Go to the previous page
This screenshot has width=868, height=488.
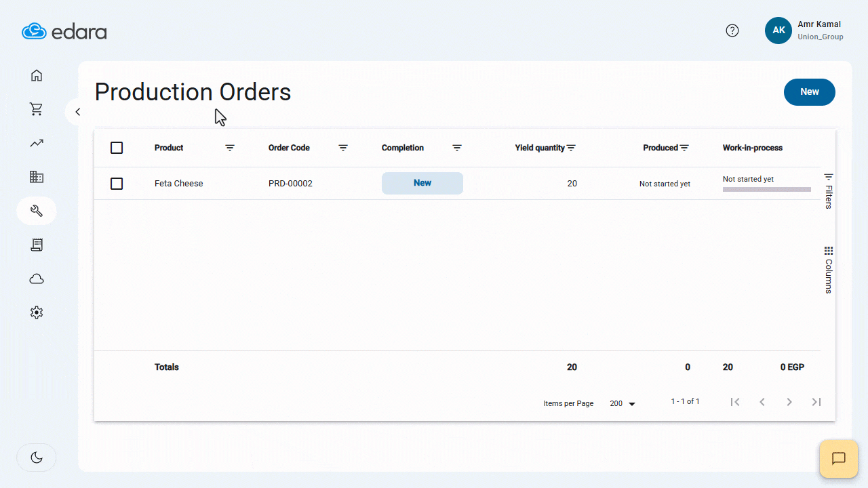[762, 402]
